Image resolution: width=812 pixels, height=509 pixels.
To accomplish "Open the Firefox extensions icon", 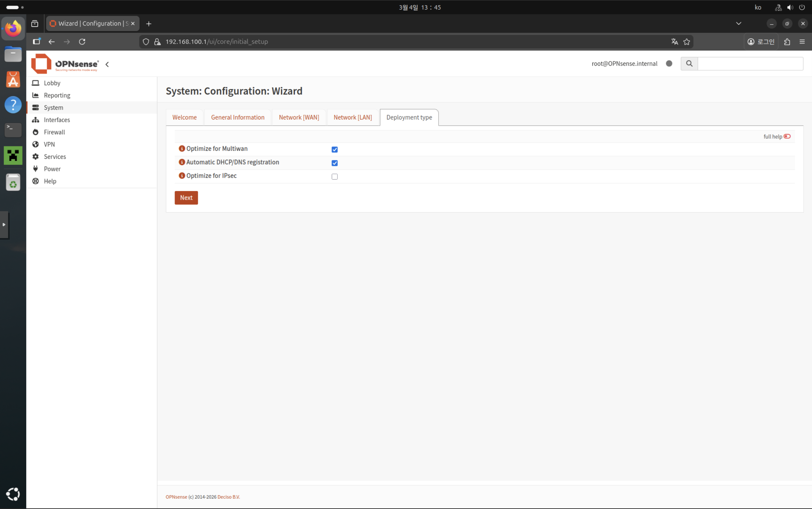I will 787,42.
